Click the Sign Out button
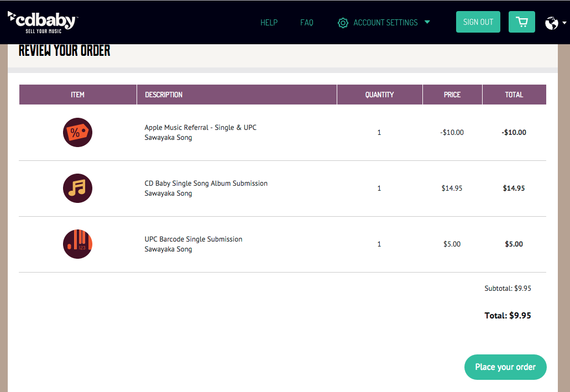This screenshot has width=570, height=392. click(x=478, y=22)
